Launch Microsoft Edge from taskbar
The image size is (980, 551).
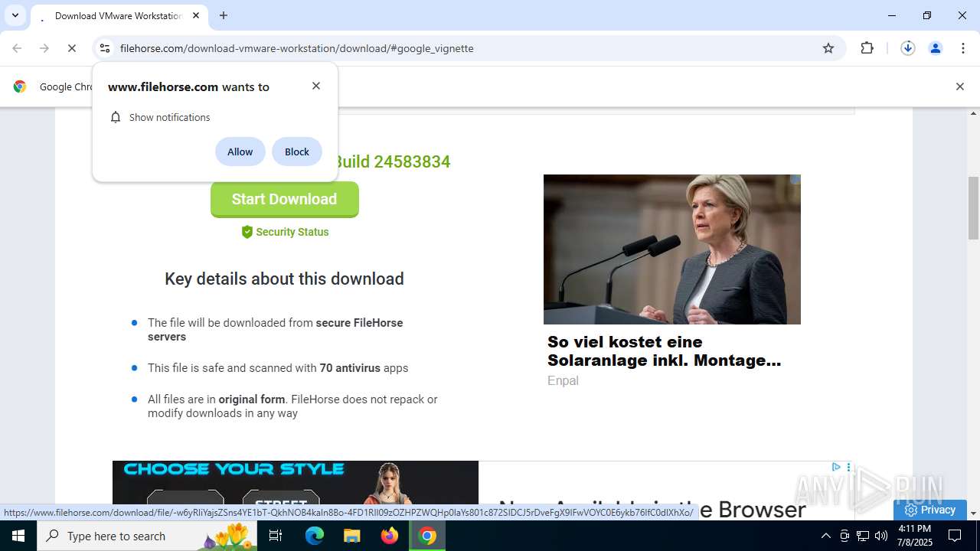(x=315, y=536)
